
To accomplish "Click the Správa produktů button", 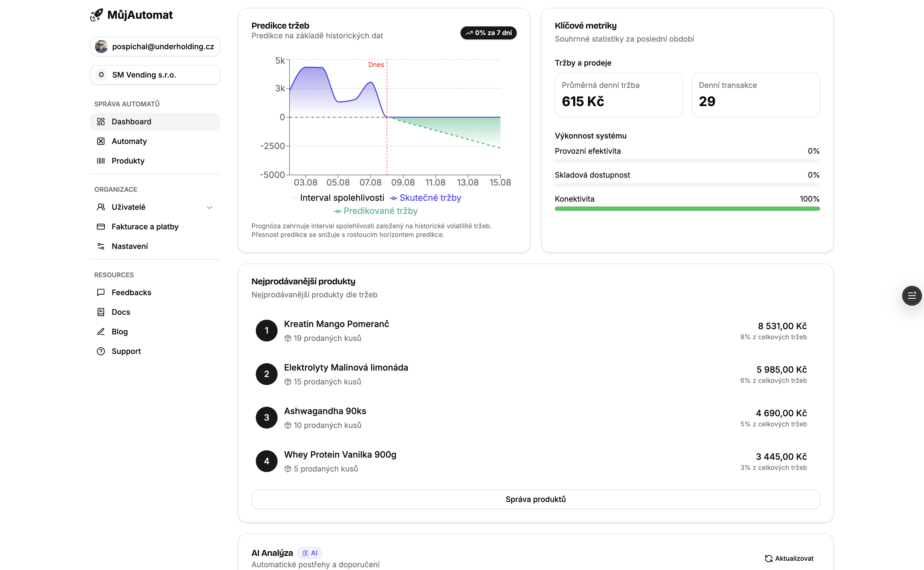I will [535, 499].
